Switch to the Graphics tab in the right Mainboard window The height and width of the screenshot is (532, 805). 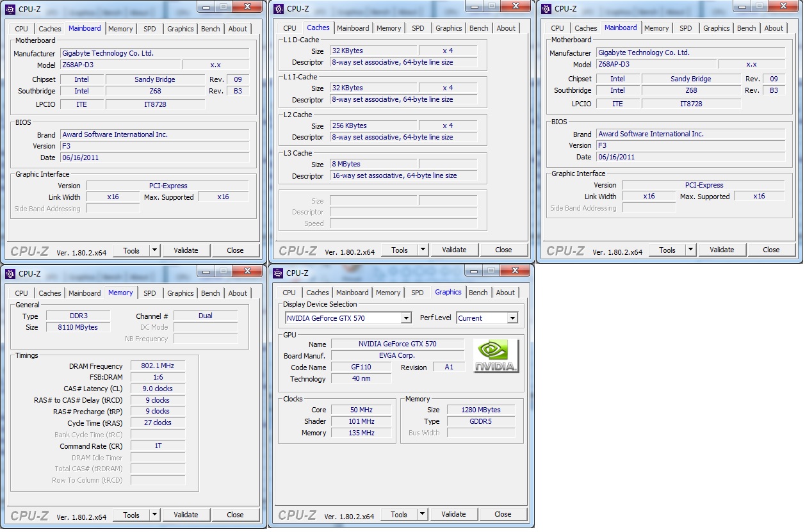click(x=716, y=28)
